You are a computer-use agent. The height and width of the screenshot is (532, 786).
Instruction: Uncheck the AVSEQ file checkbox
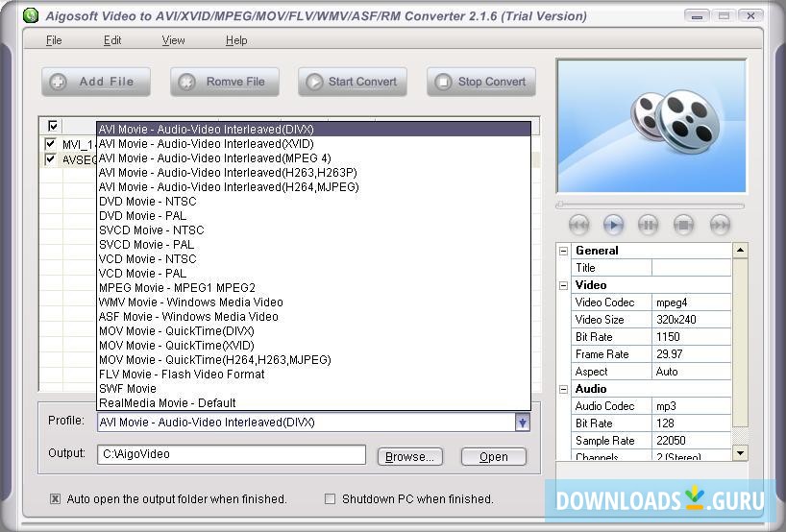tap(50, 159)
